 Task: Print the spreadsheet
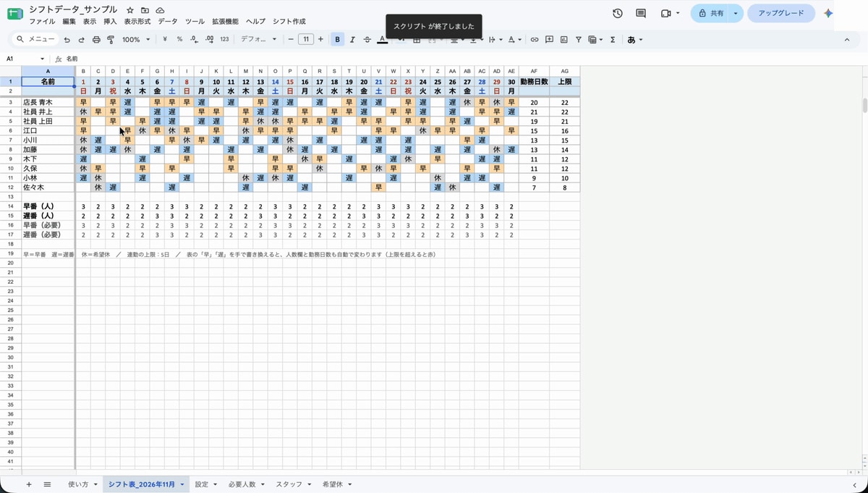tap(96, 40)
